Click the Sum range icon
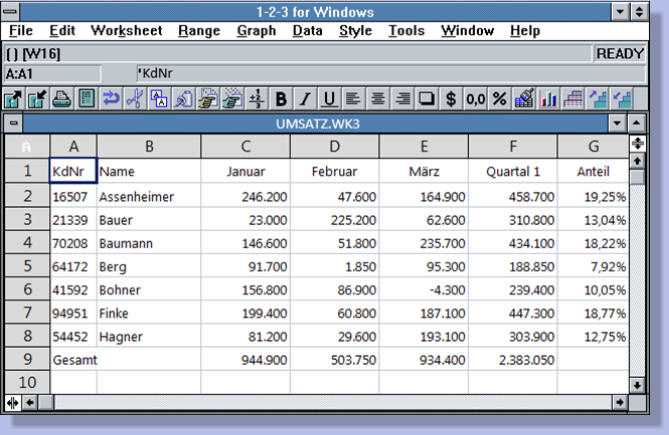669x435 pixels. click(x=256, y=99)
